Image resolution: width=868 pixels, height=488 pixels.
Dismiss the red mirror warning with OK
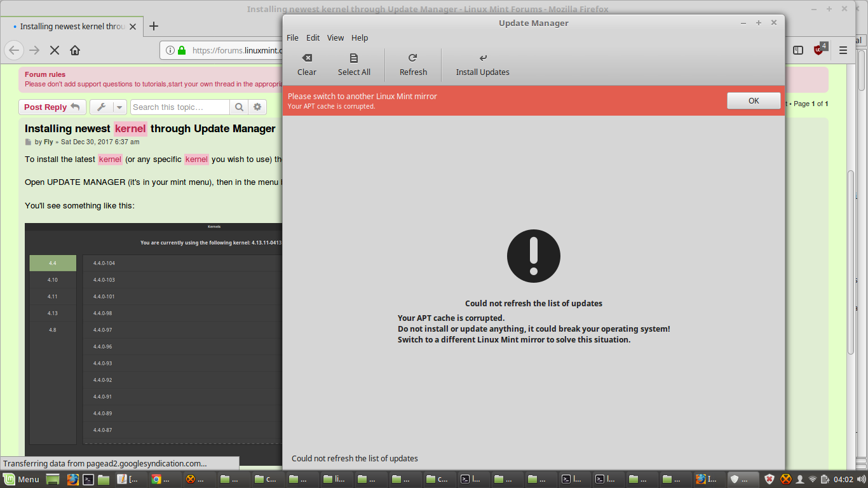754,100
